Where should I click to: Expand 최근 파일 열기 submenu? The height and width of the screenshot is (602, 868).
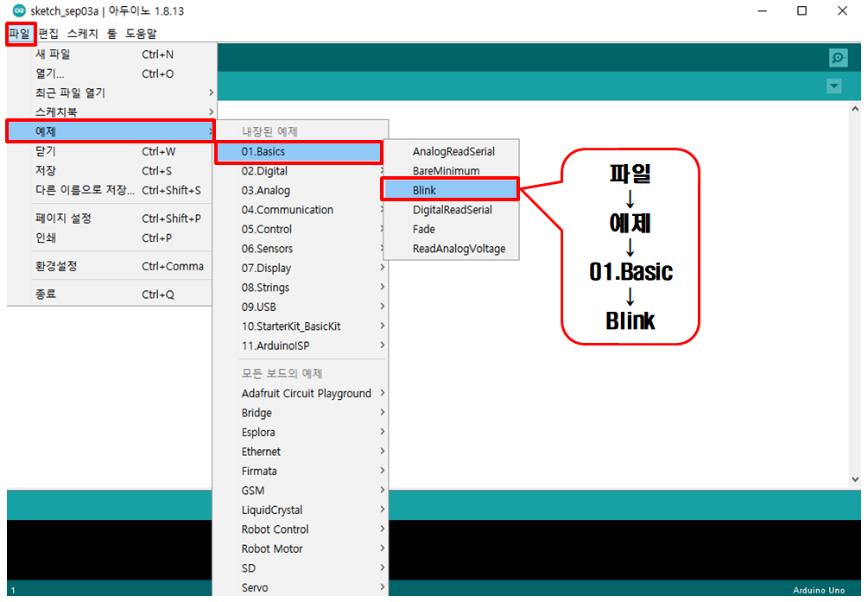coord(111,92)
